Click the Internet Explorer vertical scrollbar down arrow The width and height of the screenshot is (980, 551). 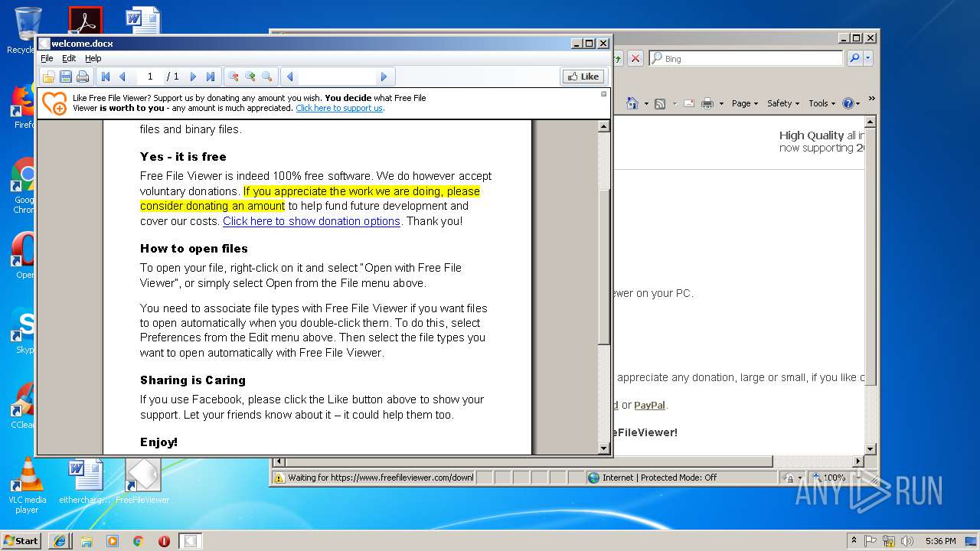(x=871, y=448)
